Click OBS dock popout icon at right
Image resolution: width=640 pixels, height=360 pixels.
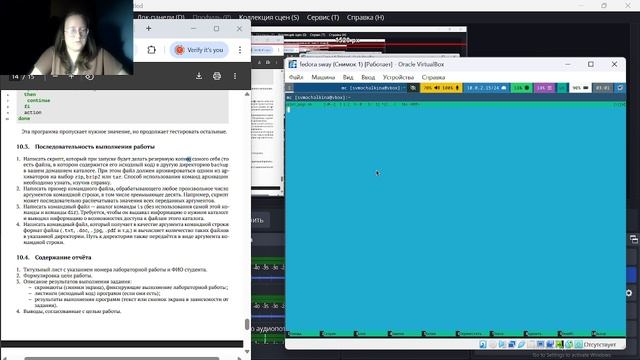pyautogui.click(x=634, y=239)
